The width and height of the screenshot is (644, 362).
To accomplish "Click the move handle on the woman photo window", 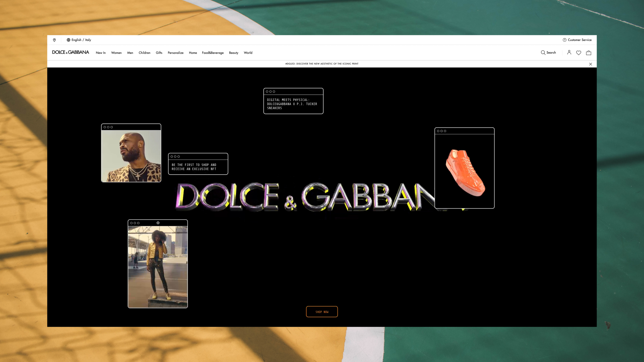I will (158, 223).
